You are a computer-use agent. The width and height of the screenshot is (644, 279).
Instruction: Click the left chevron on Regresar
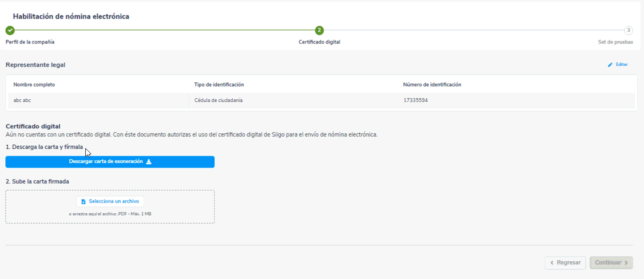point(551,263)
